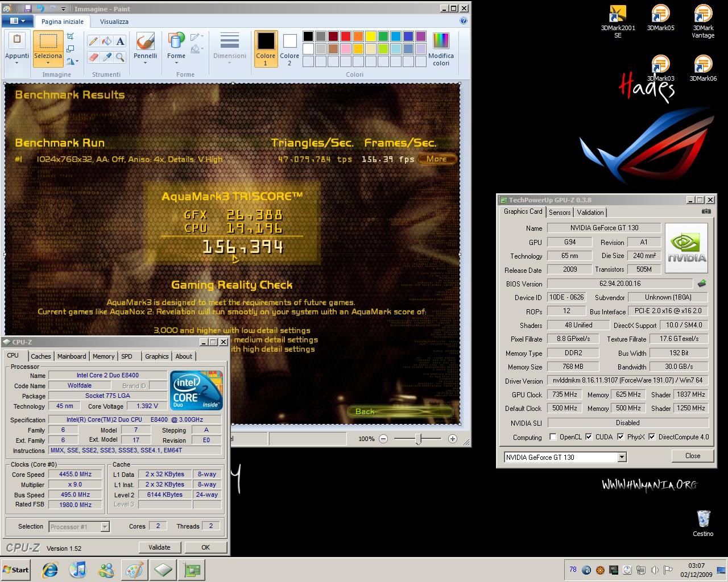
Task: Open 3DMark05 desktop shortcut
Action: (x=660, y=18)
